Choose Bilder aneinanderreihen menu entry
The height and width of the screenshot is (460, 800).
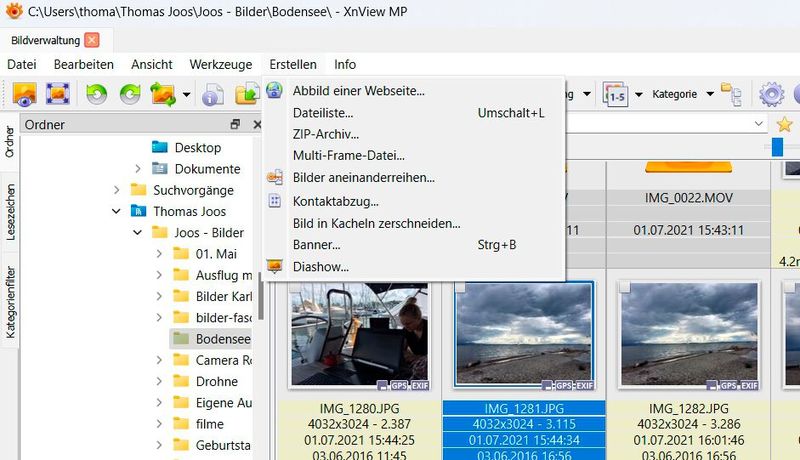413,177
